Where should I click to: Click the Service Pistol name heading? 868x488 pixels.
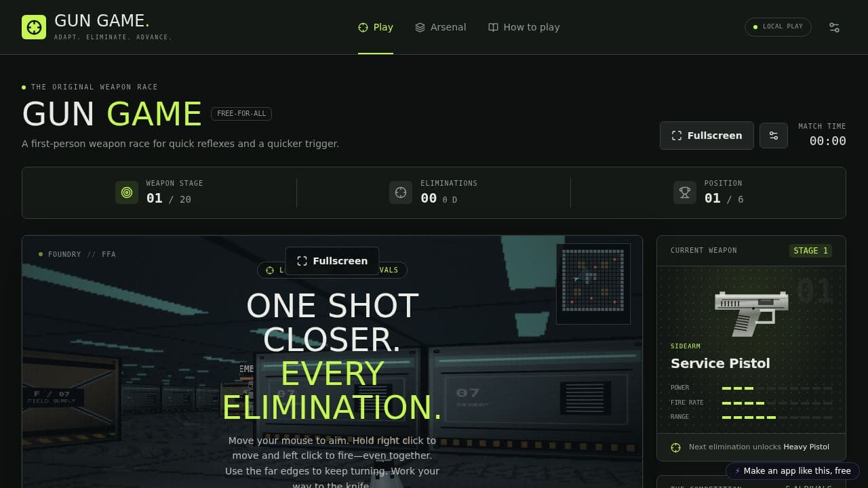720,363
